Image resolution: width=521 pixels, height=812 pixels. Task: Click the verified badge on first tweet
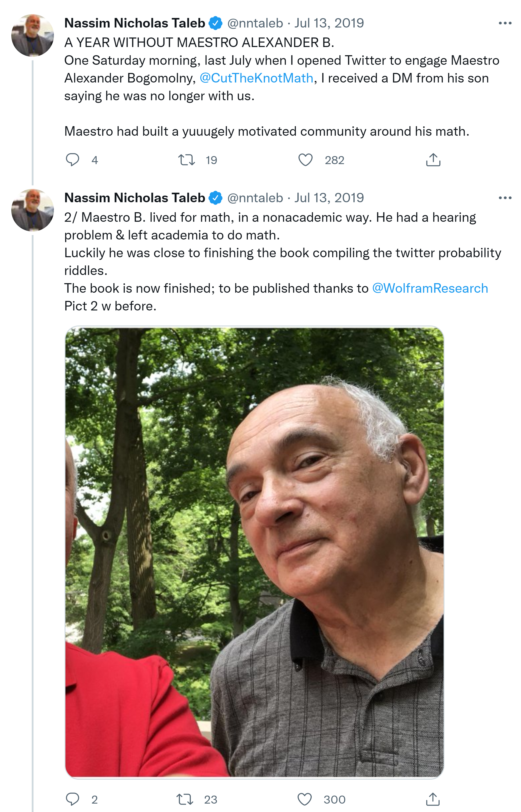tap(215, 23)
